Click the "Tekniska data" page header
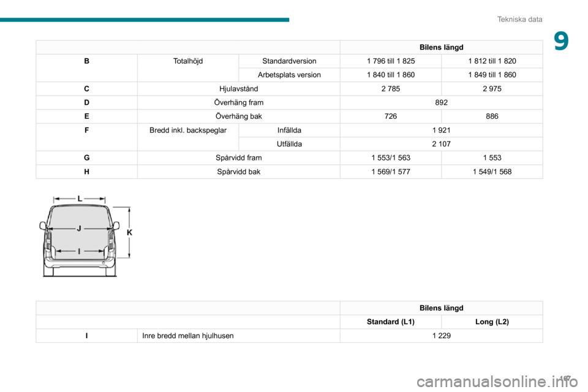This screenshot has width=588, height=392. [519, 19]
